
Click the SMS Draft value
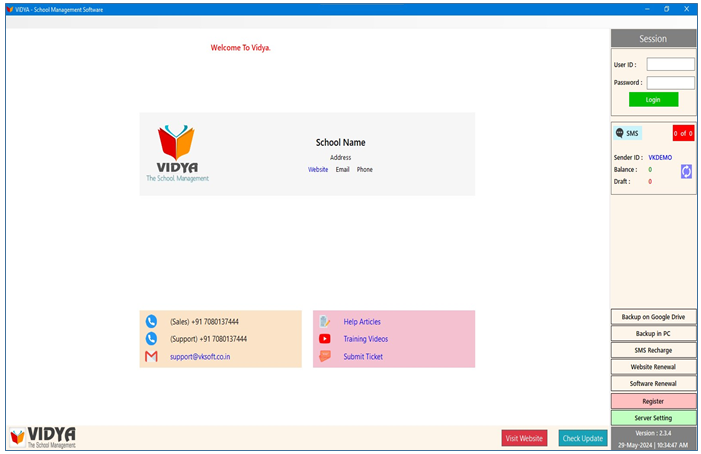[650, 181]
